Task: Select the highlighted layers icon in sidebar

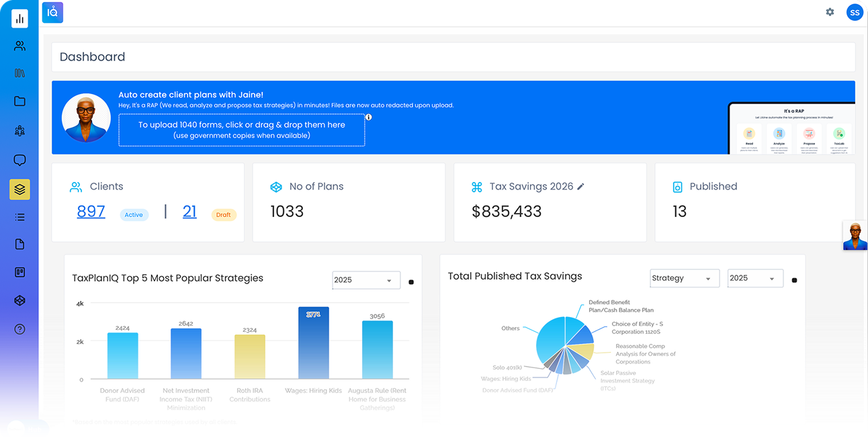Action: tap(19, 189)
